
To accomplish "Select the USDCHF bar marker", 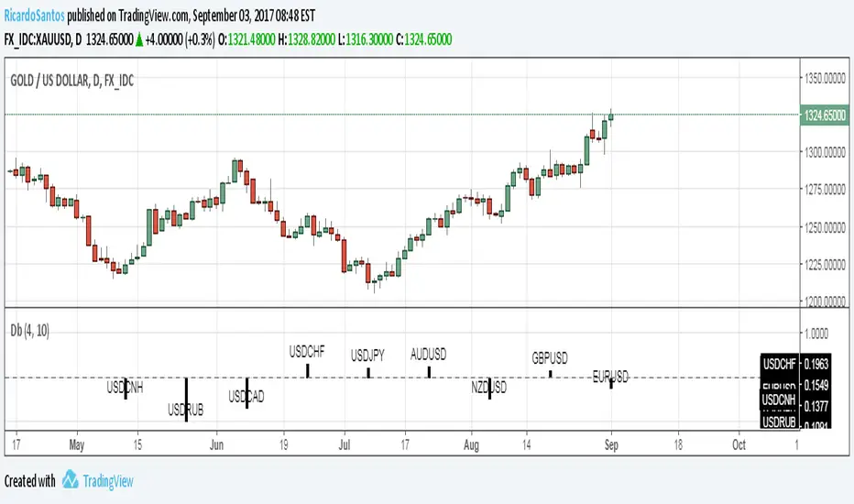I will (308, 370).
